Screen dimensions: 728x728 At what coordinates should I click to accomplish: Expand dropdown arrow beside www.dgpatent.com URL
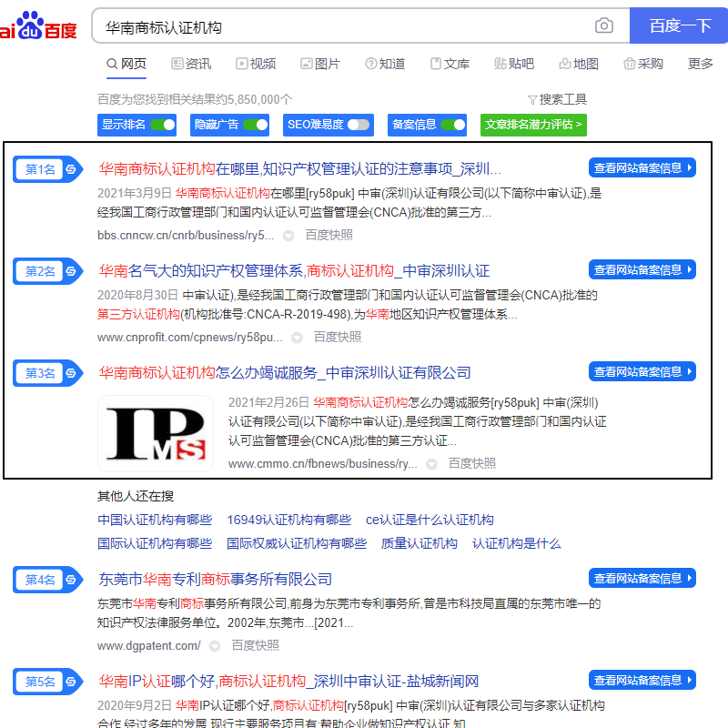pyautogui.click(x=215, y=646)
